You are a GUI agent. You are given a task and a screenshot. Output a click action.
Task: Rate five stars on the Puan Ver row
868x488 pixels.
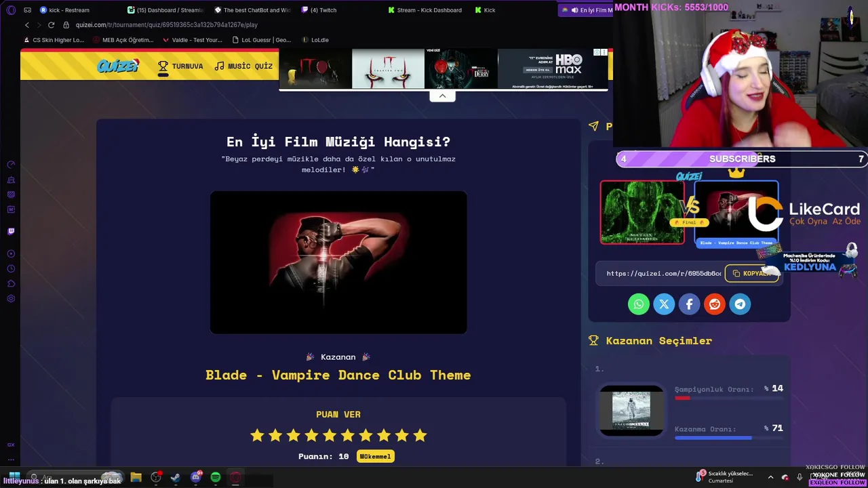coord(330,435)
